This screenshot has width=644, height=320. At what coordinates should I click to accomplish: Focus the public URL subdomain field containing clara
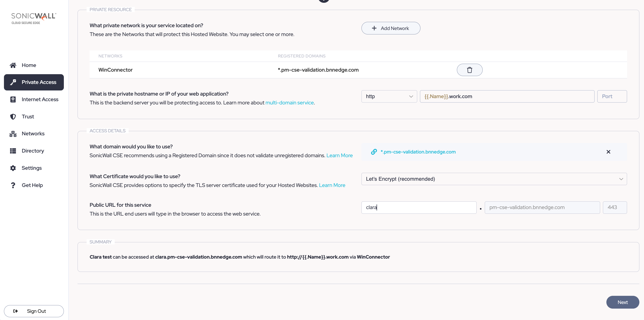pos(419,207)
